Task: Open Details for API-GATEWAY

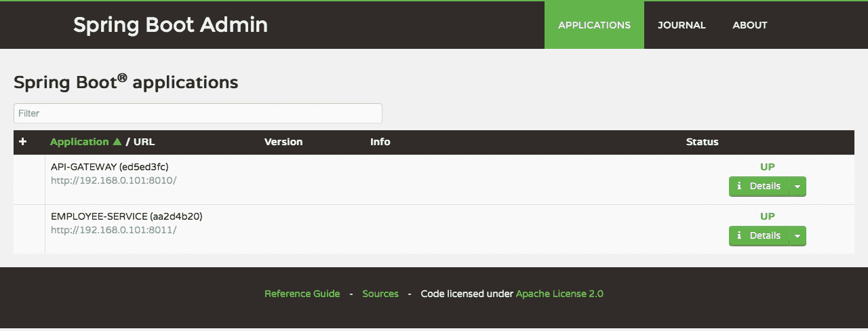Action: [759, 187]
